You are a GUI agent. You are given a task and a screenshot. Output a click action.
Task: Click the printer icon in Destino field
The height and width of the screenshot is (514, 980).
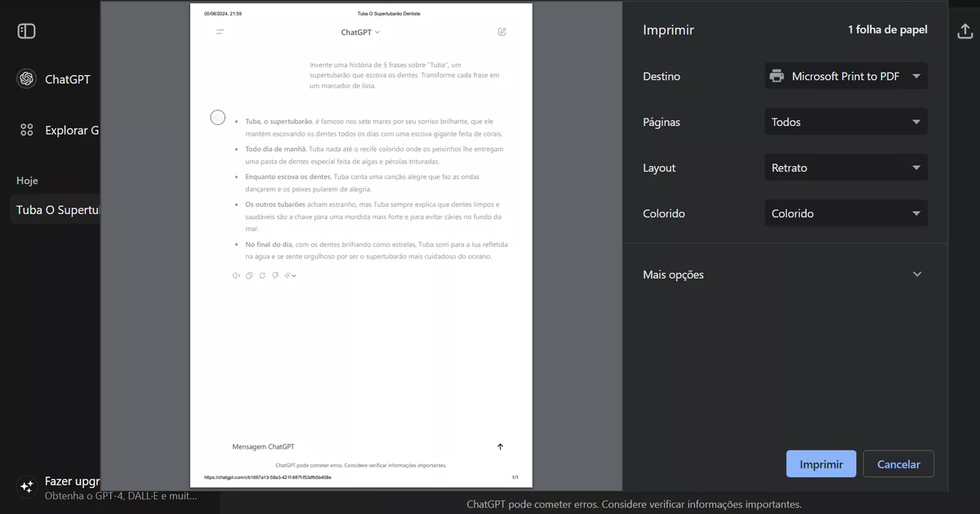[x=777, y=76]
